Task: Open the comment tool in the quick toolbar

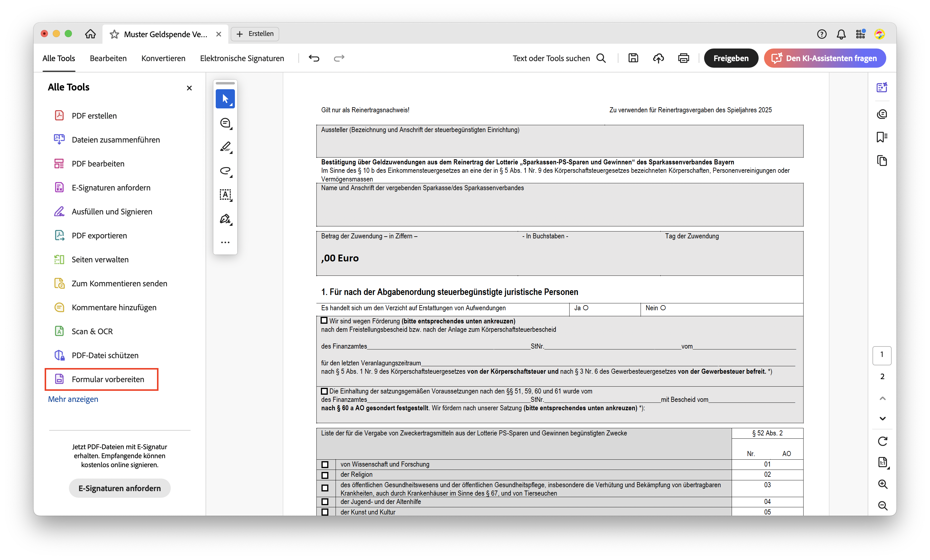Action: 225,123
